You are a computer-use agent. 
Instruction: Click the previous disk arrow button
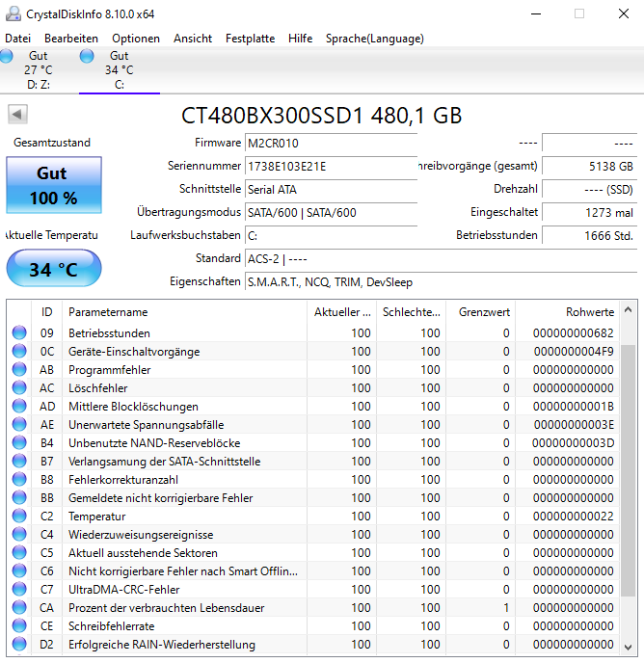coord(17,114)
